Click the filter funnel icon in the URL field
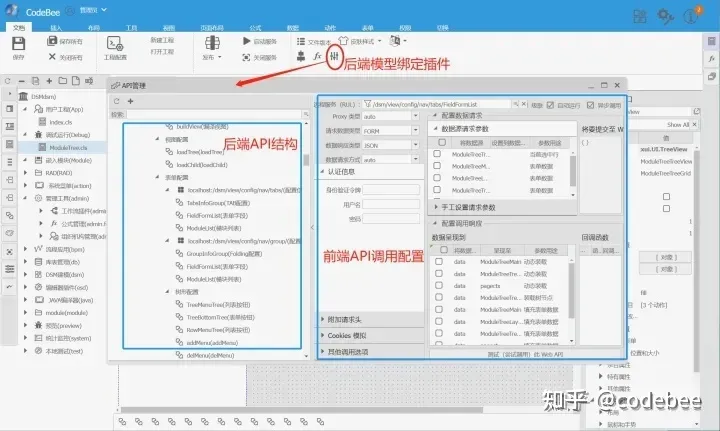This screenshot has width=720, height=431. point(367,104)
